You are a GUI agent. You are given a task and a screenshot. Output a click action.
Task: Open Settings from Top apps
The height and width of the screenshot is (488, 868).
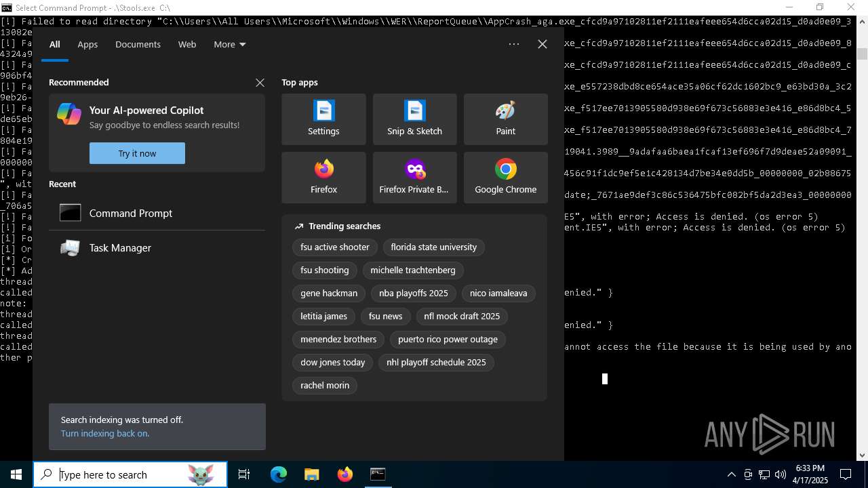tap(323, 119)
